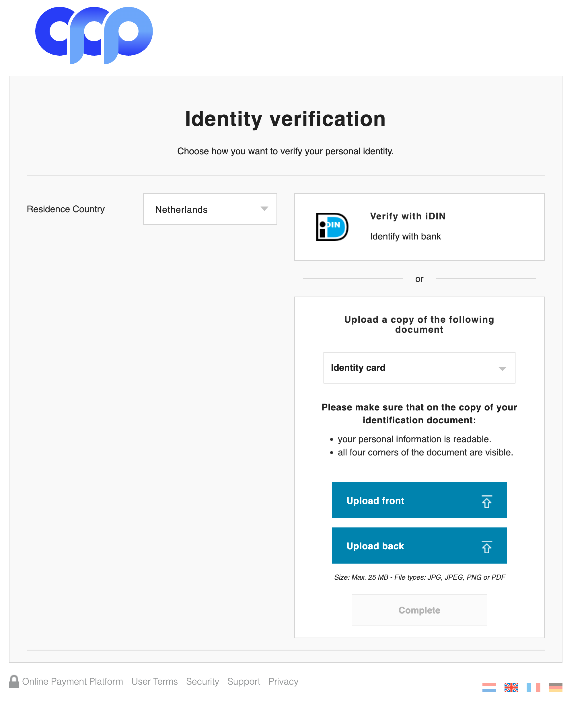
Task: Switch language with the Dutch flag
Action: (489, 687)
